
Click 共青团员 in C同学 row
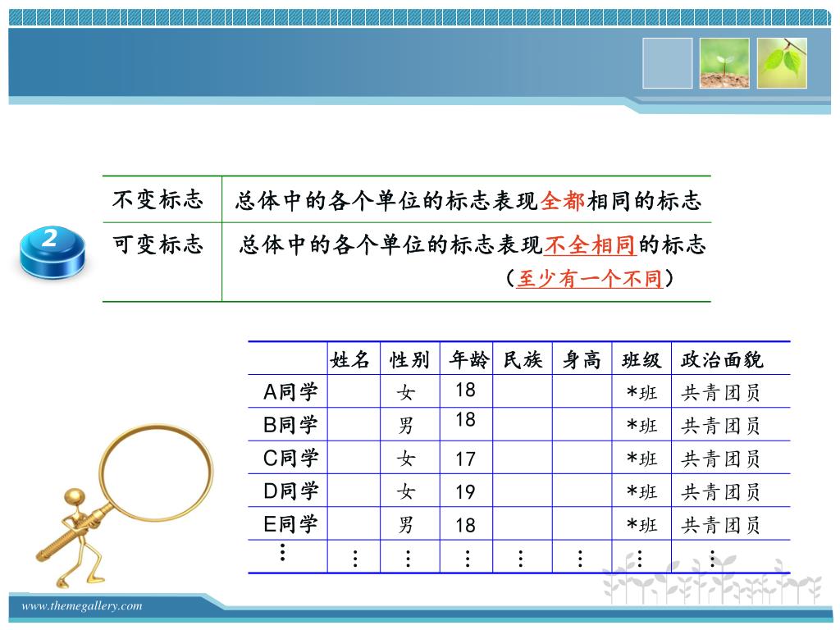pos(720,459)
